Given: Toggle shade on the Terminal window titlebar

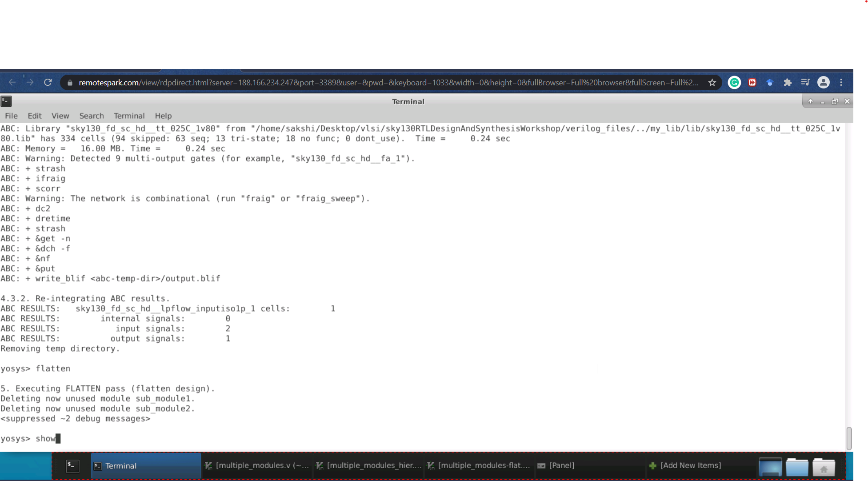Looking at the screenshot, I should (x=811, y=101).
